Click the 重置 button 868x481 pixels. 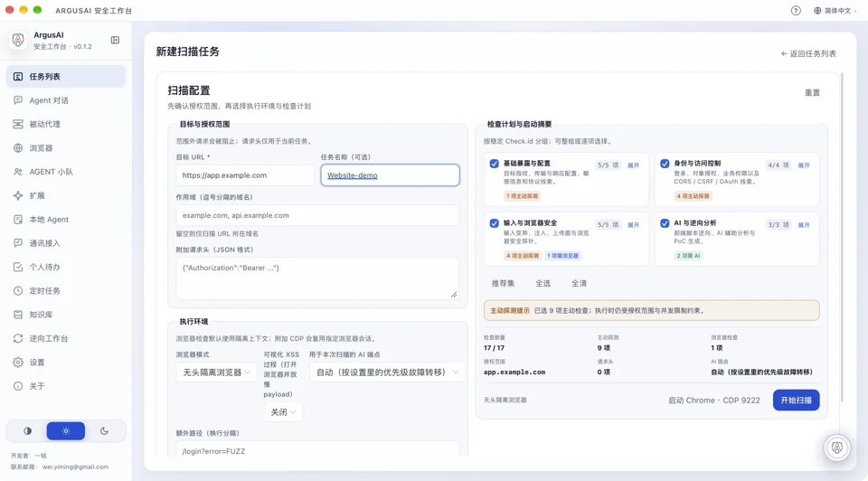point(812,92)
